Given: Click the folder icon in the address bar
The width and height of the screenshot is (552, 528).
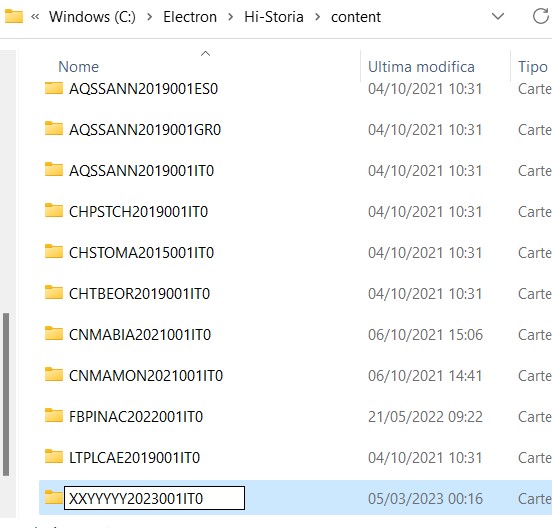Looking at the screenshot, I should [x=14, y=16].
